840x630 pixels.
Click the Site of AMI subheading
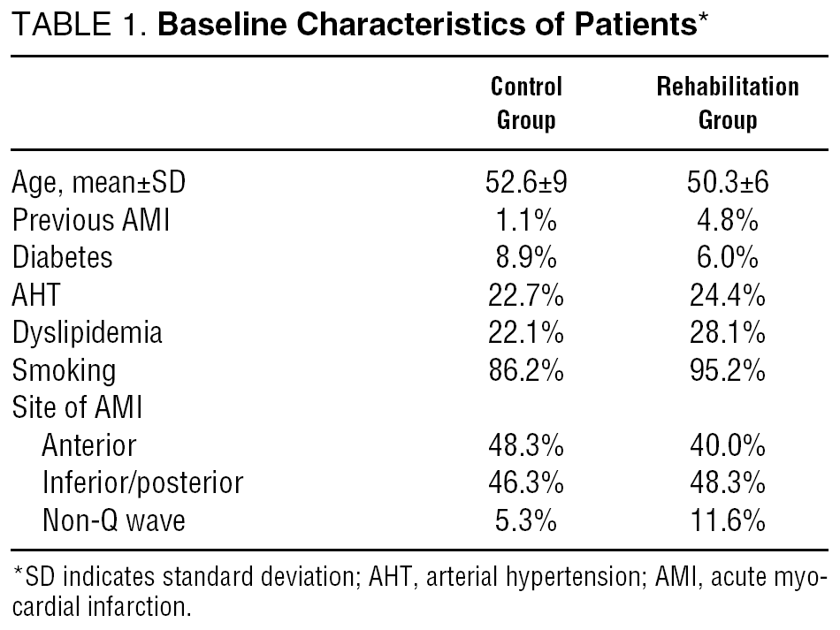click(77, 408)
